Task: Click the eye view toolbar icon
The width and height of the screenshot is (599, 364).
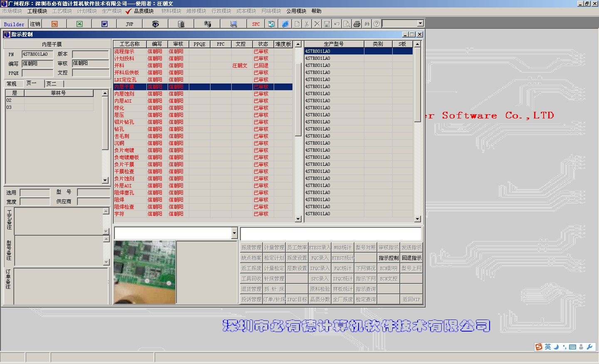Action: [155, 24]
